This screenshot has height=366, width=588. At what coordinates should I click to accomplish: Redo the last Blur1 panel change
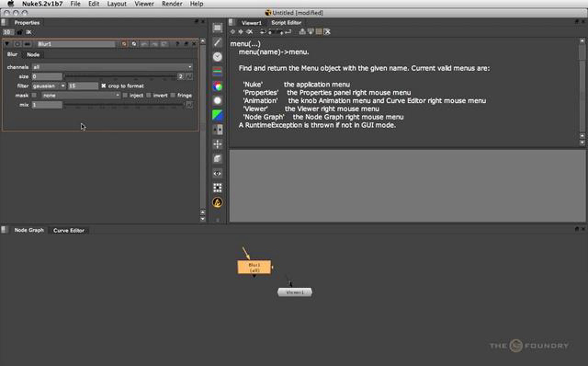coord(154,44)
